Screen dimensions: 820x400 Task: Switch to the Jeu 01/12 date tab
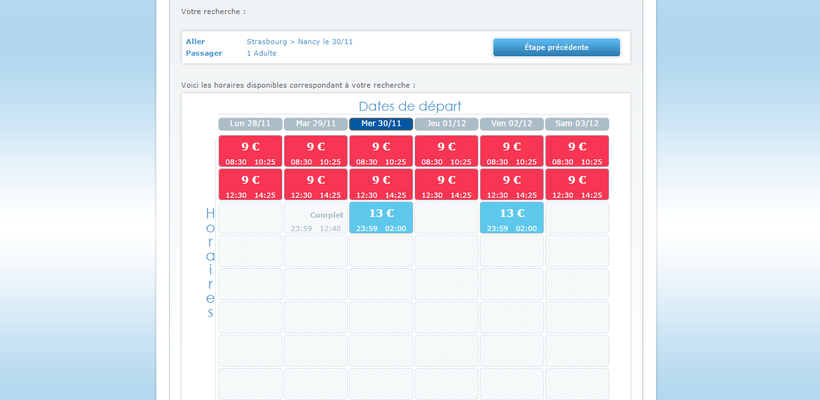pos(446,124)
